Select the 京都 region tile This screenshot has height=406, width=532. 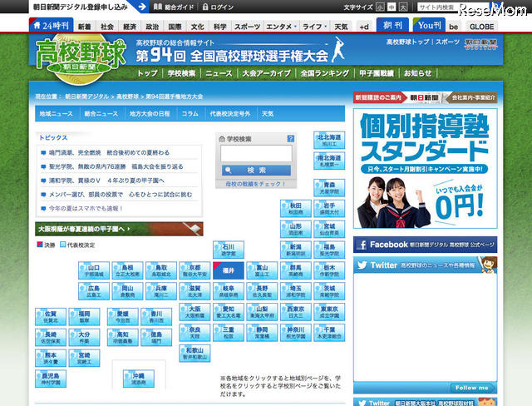[195, 270]
